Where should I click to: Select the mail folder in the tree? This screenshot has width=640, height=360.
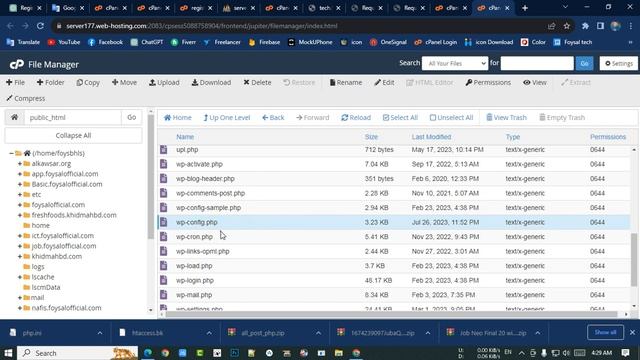pyautogui.click(x=38, y=298)
